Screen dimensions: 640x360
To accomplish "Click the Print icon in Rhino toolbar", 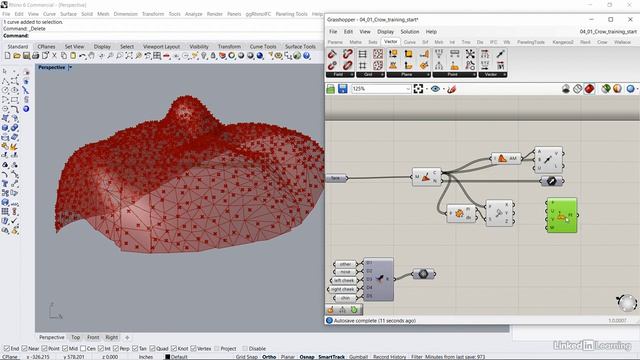I will (x=36, y=56).
